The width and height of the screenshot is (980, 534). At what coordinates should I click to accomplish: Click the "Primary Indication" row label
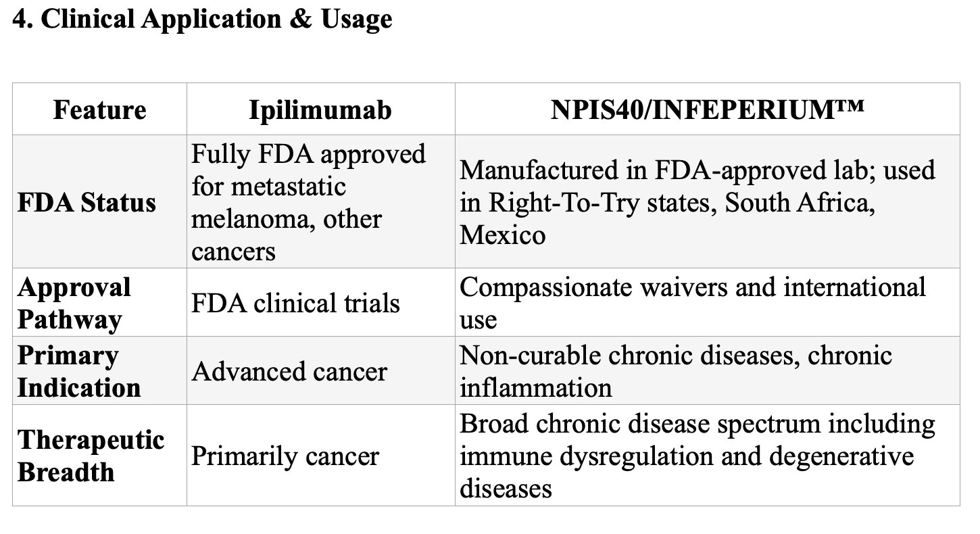(79, 371)
